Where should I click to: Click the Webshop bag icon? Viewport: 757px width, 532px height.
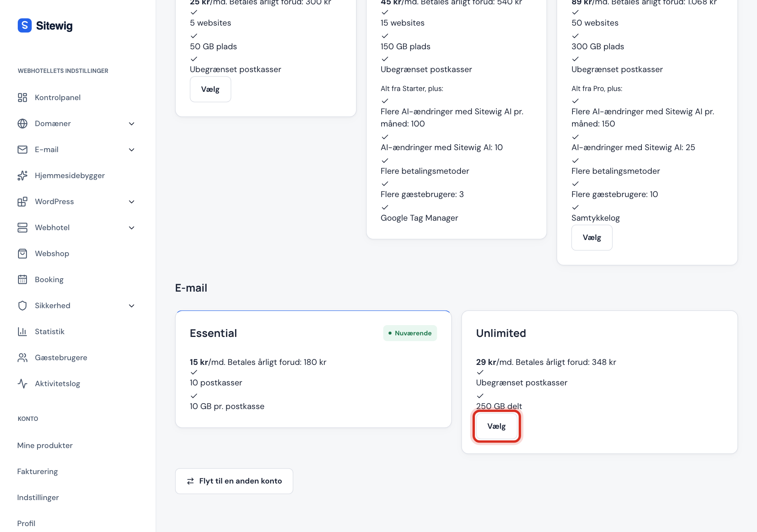pos(22,254)
